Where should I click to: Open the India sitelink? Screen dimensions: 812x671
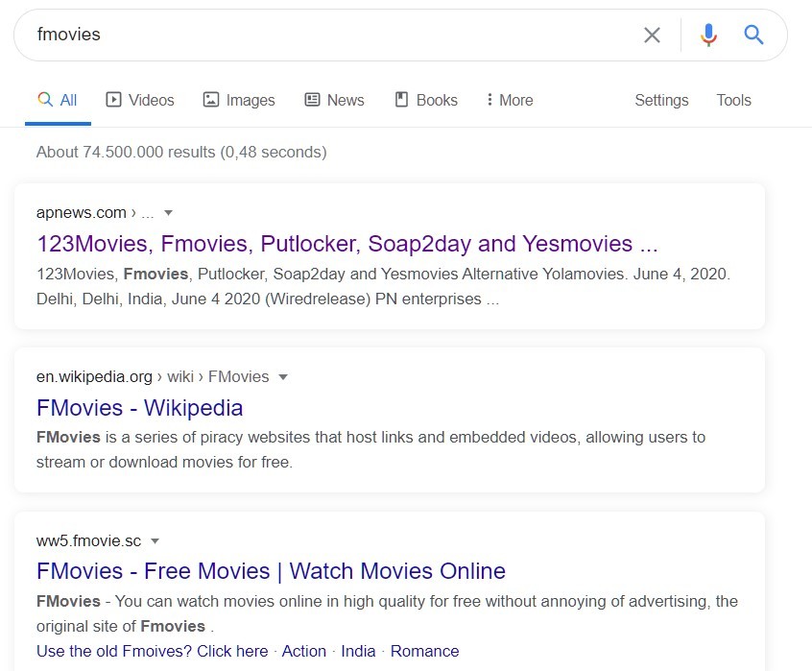pos(358,651)
